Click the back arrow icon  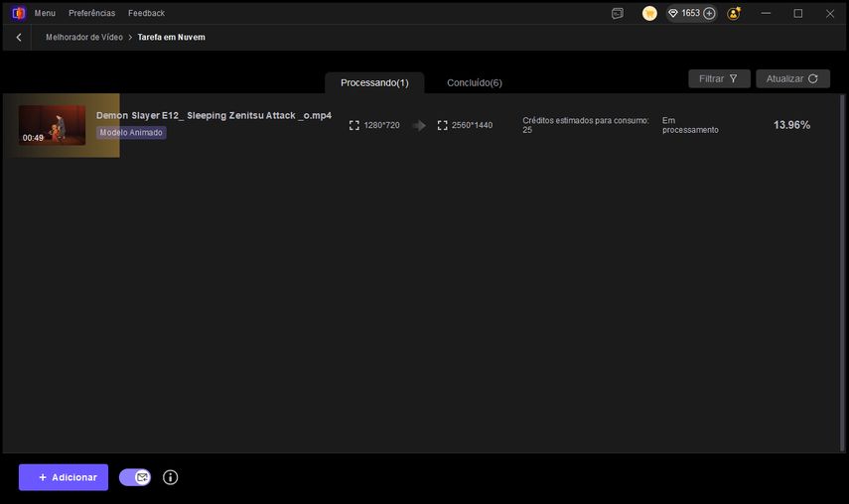[19, 38]
